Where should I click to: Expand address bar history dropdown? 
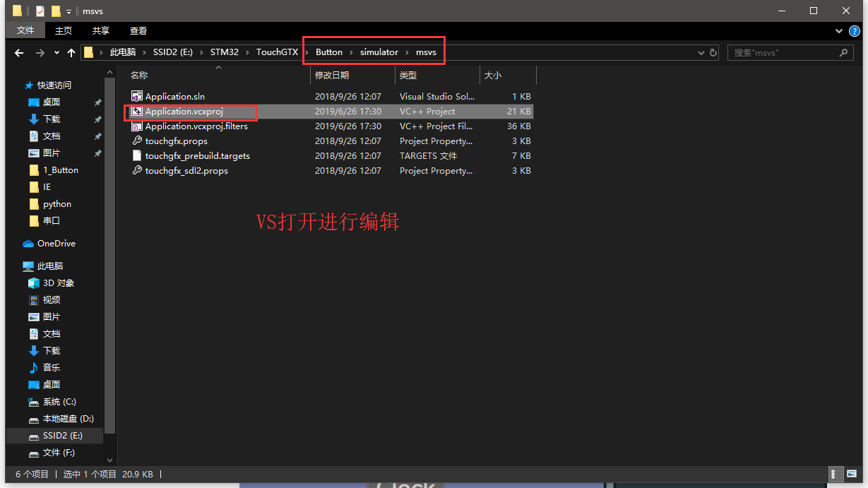click(x=701, y=53)
